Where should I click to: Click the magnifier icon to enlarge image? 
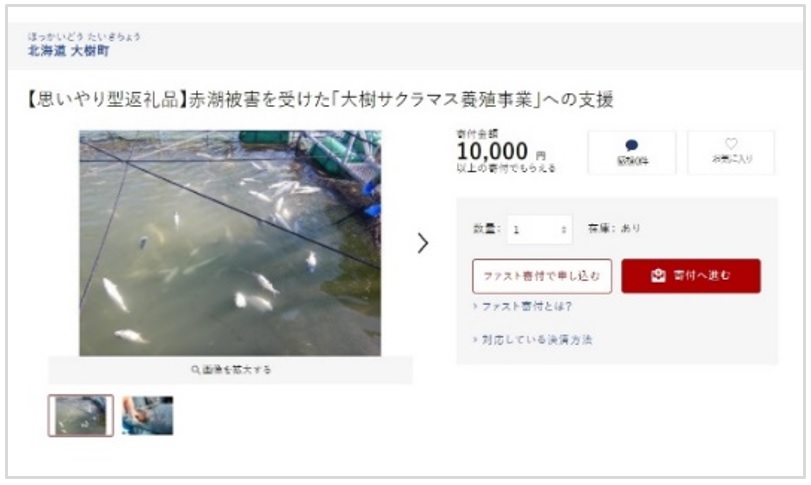click(x=195, y=370)
